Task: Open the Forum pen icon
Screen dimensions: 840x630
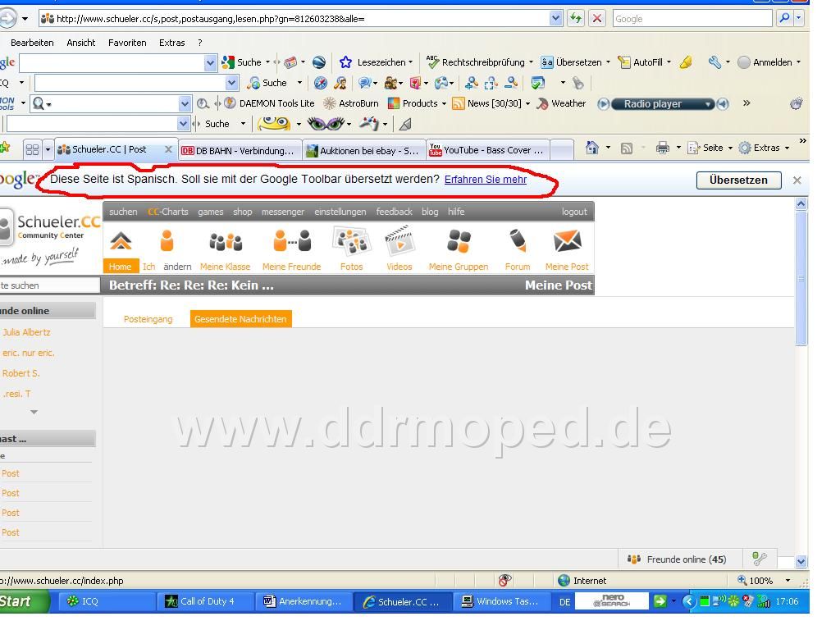Action: pyautogui.click(x=518, y=240)
